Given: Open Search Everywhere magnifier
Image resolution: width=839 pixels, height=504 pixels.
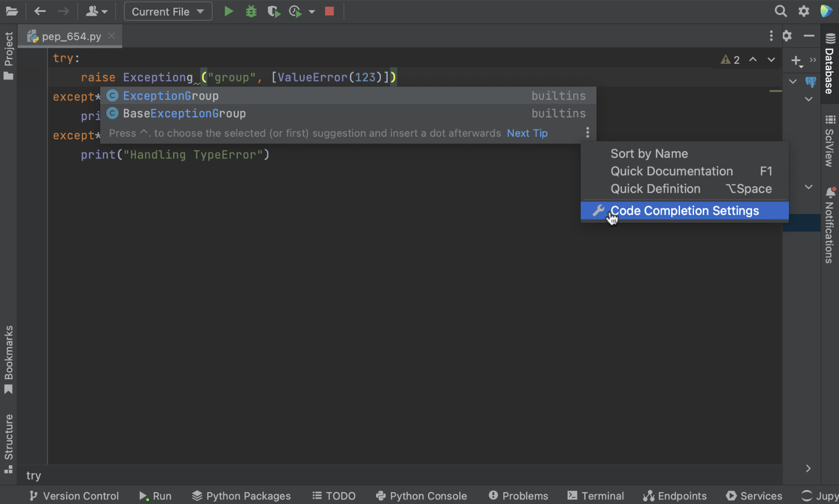Looking at the screenshot, I should [780, 11].
